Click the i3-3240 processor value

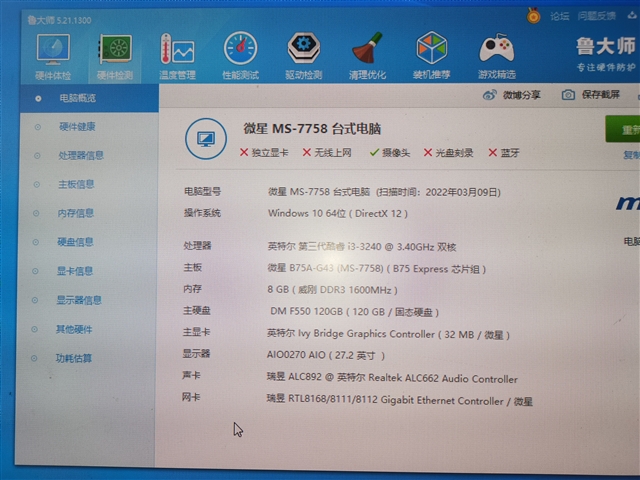click(362, 247)
